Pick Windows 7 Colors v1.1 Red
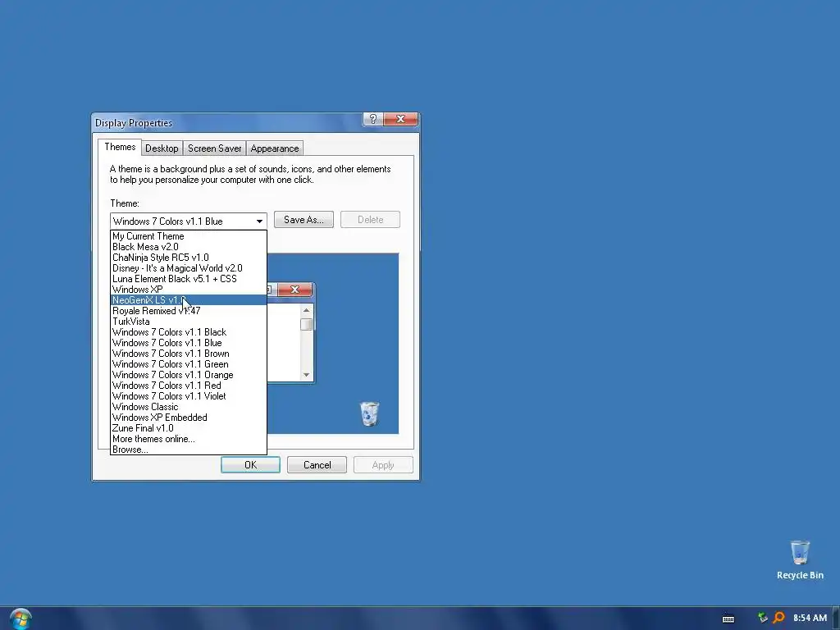Image resolution: width=840 pixels, height=630 pixels. [x=189, y=386]
